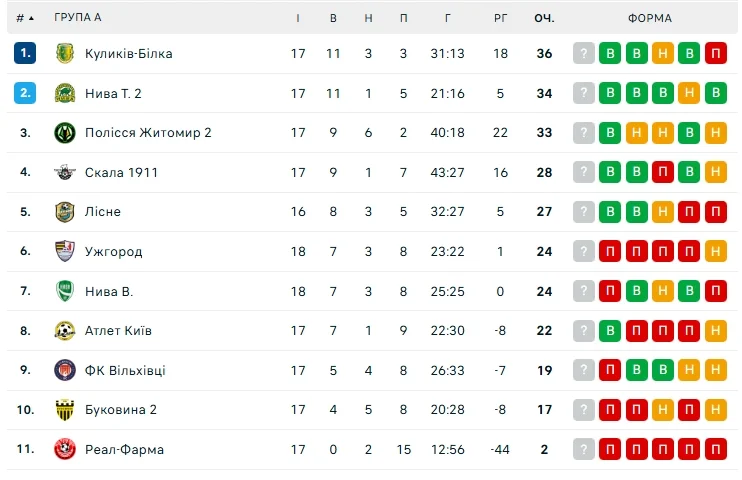
Task: Sort the table by РГ goal difference
Action: click(501, 18)
